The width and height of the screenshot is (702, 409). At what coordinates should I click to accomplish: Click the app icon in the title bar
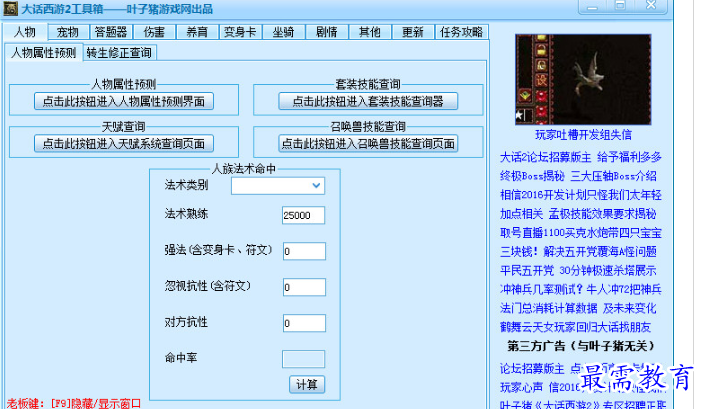(x=10, y=8)
